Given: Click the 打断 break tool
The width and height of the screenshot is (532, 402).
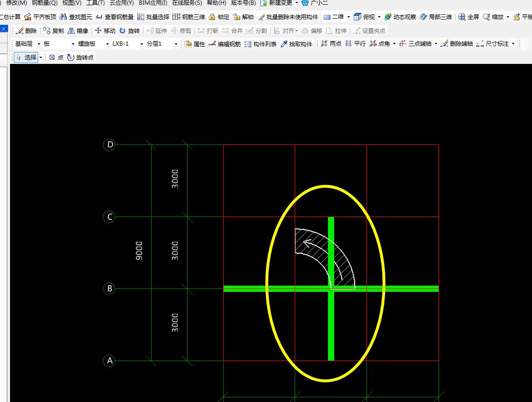Looking at the screenshot, I should tap(208, 31).
